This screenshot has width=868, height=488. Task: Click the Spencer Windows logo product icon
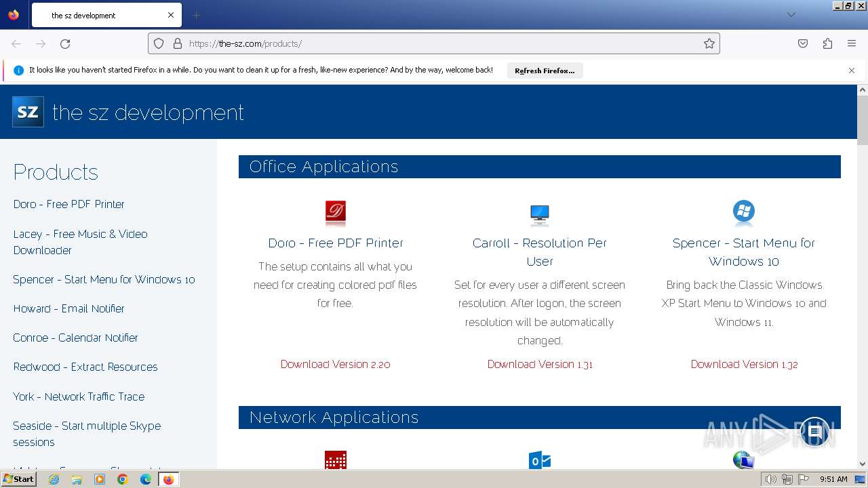(744, 211)
